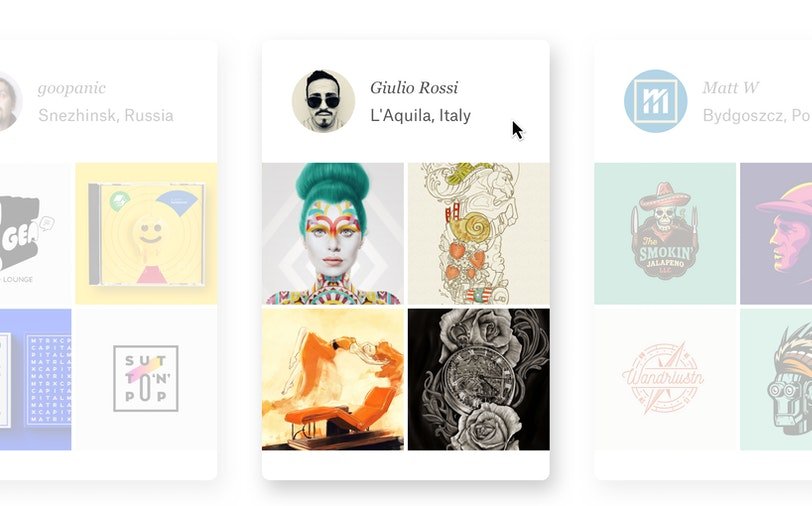Visit Giulio Rossi's profile name link
This screenshot has width=812, height=506.
point(414,88)
